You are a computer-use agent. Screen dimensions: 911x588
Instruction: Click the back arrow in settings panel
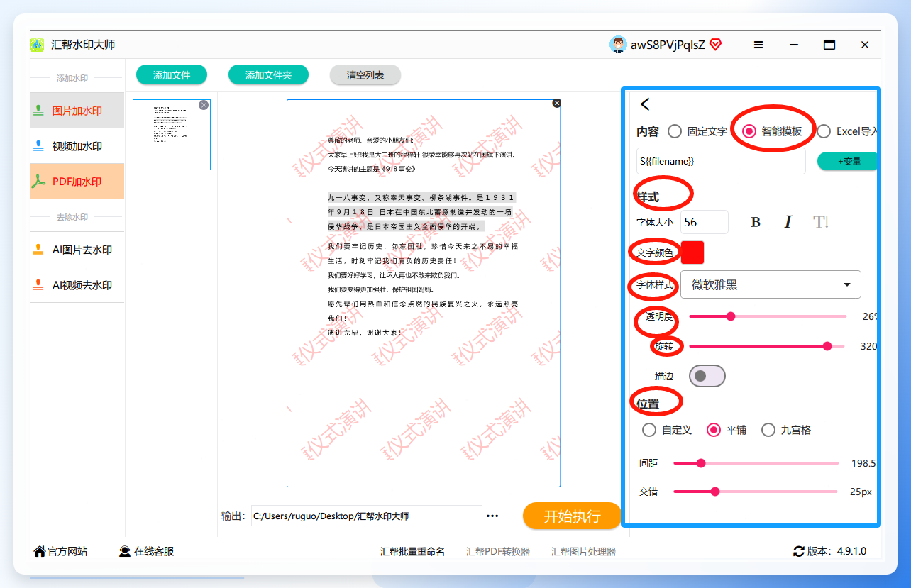coord(645,104)
